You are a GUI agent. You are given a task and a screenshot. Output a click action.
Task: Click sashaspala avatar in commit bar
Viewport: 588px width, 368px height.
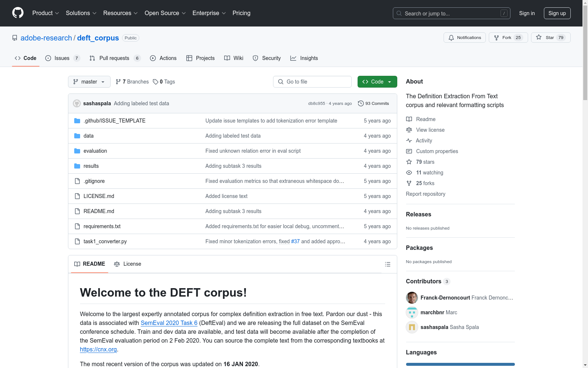tap(77, 103)
